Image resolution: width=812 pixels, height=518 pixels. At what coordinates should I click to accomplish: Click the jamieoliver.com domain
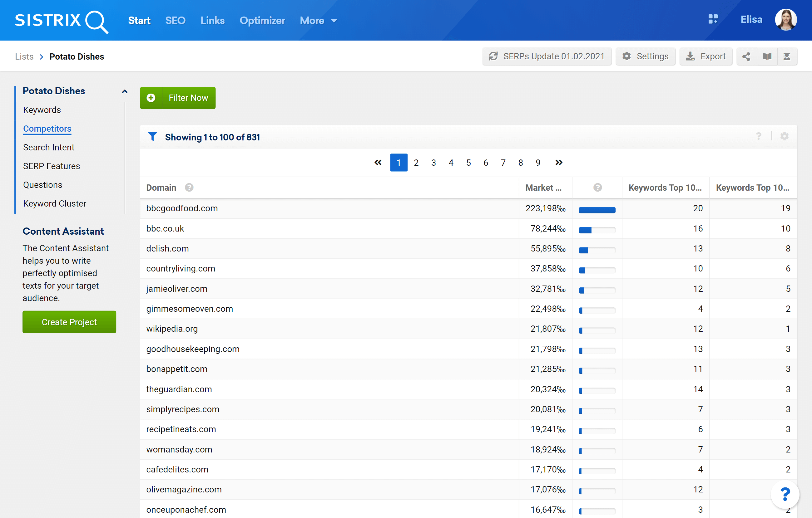tap(177, 289)
